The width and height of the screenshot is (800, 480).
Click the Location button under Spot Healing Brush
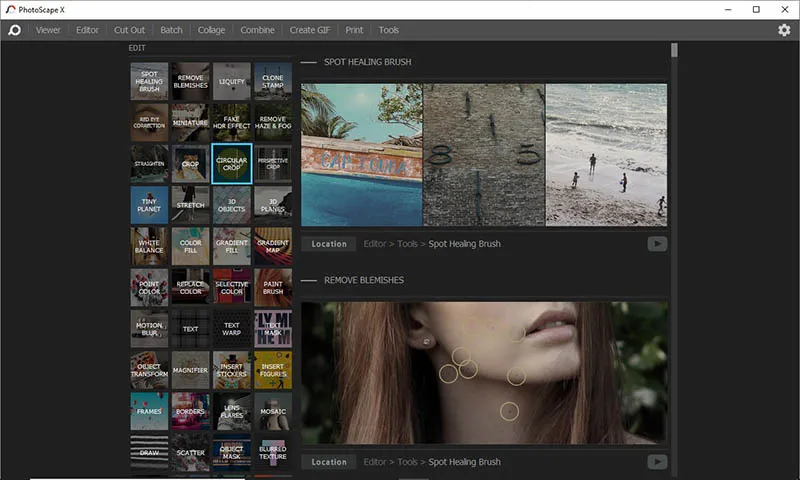tap(329, 244)
